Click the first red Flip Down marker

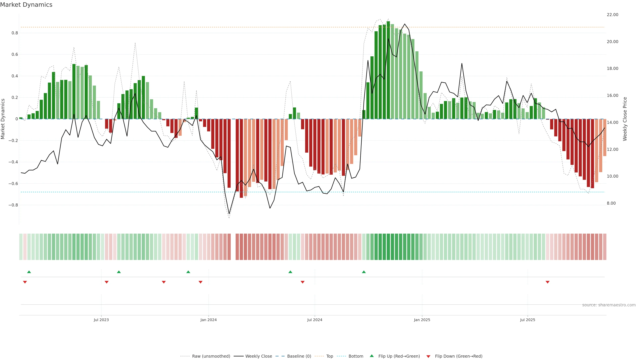point(25,282)
